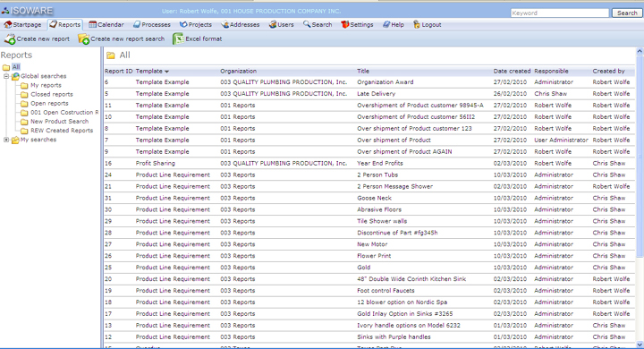Open report titled Gold
The height and width of the screenshot is (349, 644).
pyautogui.click(x=363, y=268)
